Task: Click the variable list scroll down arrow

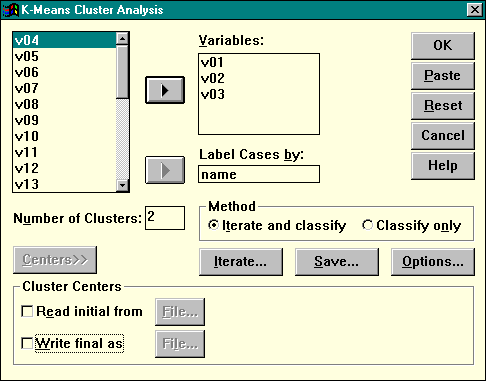Action: click(122, 185)
